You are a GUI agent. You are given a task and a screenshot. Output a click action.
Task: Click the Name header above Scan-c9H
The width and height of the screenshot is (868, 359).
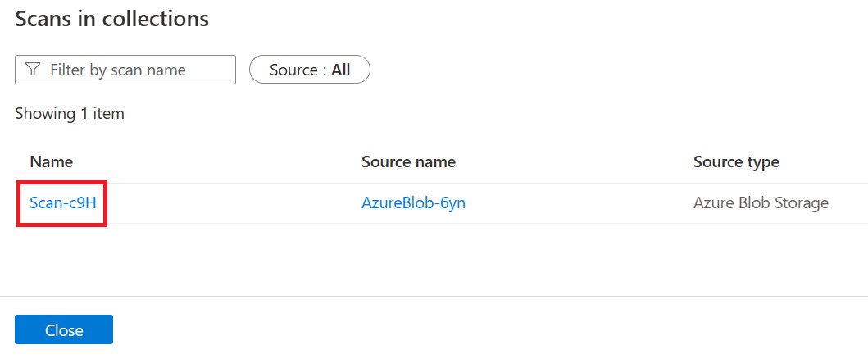pyautogui.click(x=51, y=161)
